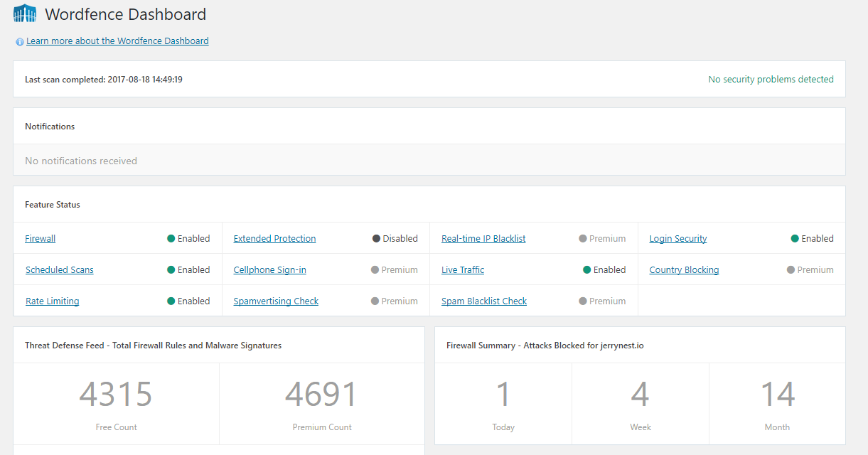
Task: Click the 4691 premium count number
Action: 321,395
